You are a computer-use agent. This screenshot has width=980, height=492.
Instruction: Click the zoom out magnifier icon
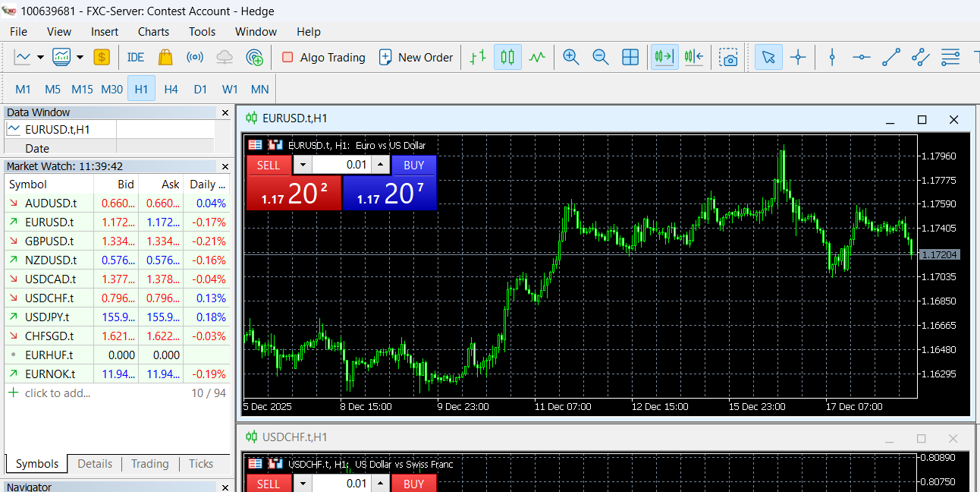pos(600,57)
